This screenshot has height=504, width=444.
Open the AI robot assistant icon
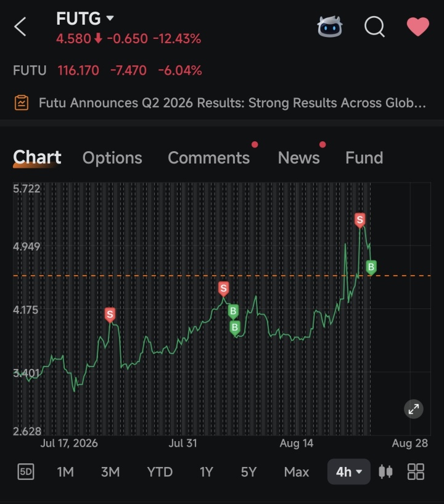point(330,27)
